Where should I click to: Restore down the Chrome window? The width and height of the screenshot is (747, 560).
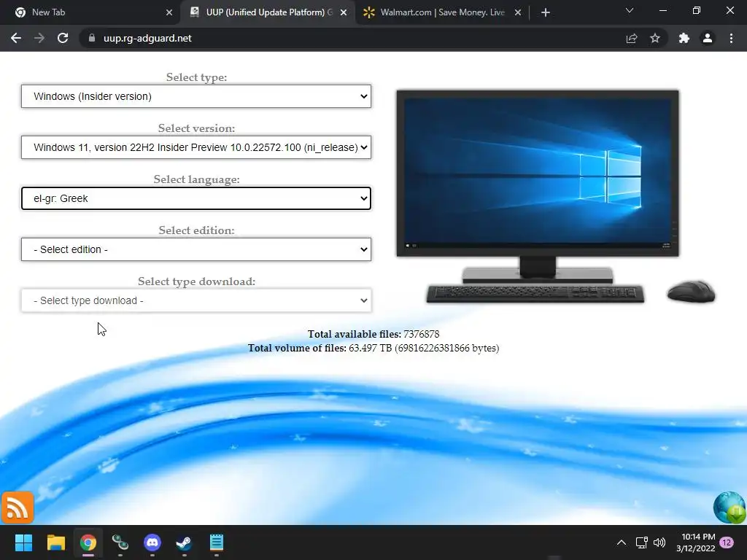696,10
